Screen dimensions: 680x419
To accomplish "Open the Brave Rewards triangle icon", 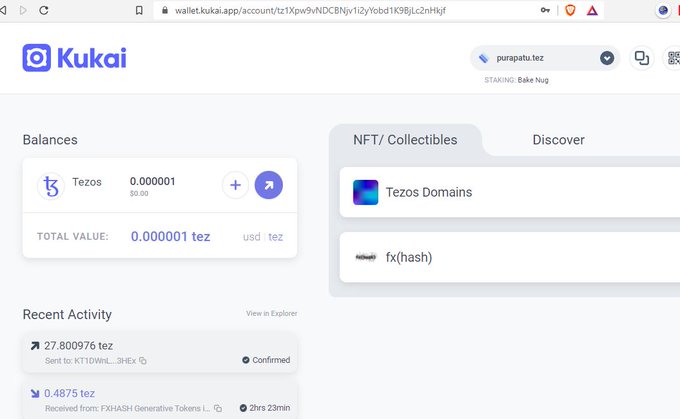I will coord(592,10).
